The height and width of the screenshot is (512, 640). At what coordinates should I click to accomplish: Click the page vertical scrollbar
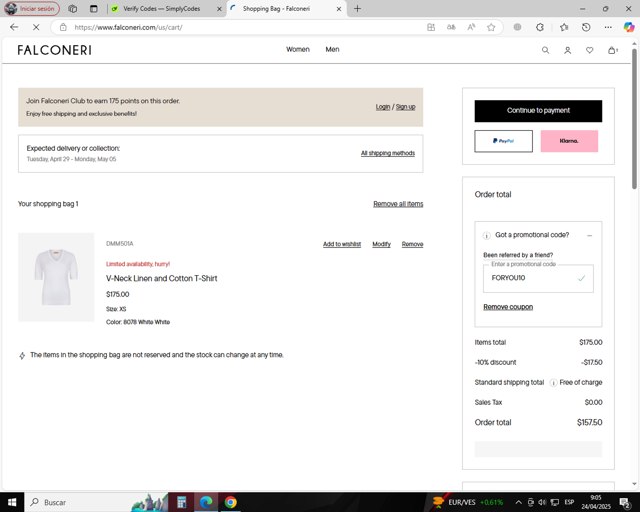coord(634,118)
